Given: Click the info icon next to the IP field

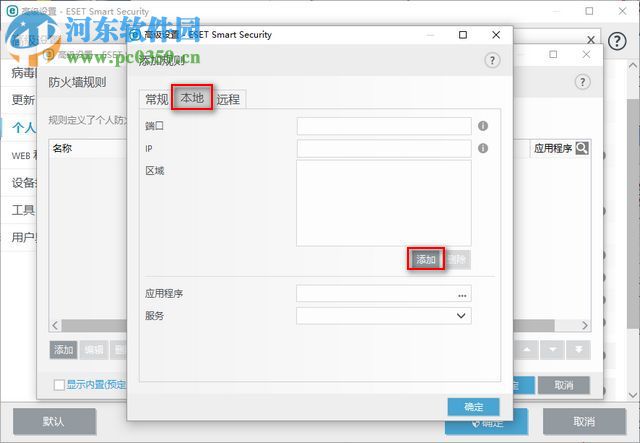Looking at the screenshot, I should click(483, 148).
